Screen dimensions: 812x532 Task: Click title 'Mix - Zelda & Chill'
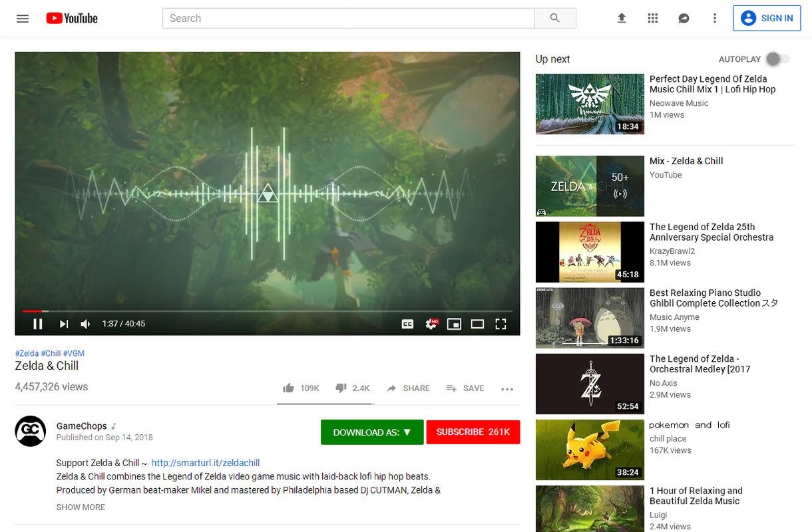point(686,161)
